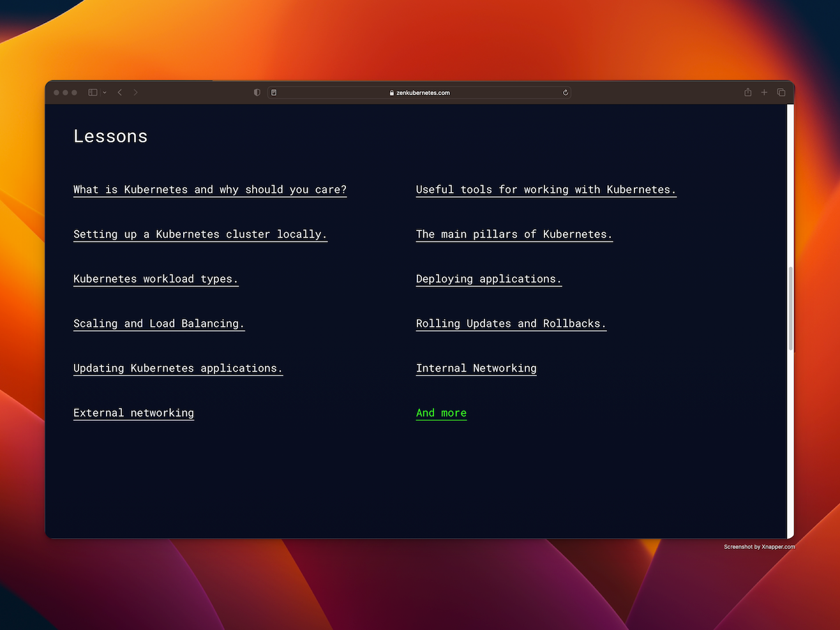
Task: Open the Share icon in toolbar
Action: [x=748, y=93]
